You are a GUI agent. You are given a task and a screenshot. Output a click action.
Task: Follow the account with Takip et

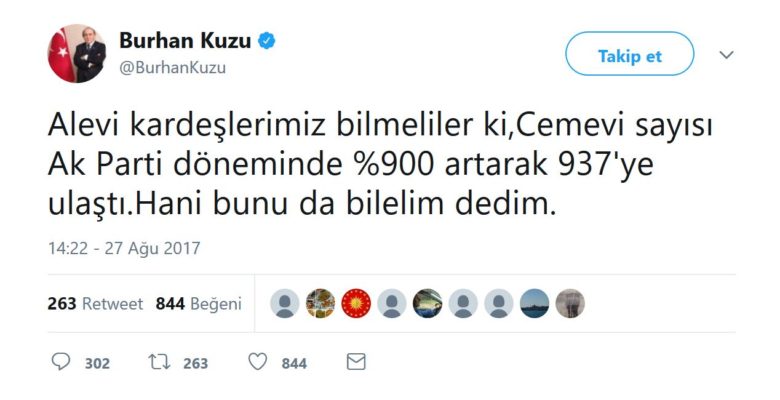629,54
